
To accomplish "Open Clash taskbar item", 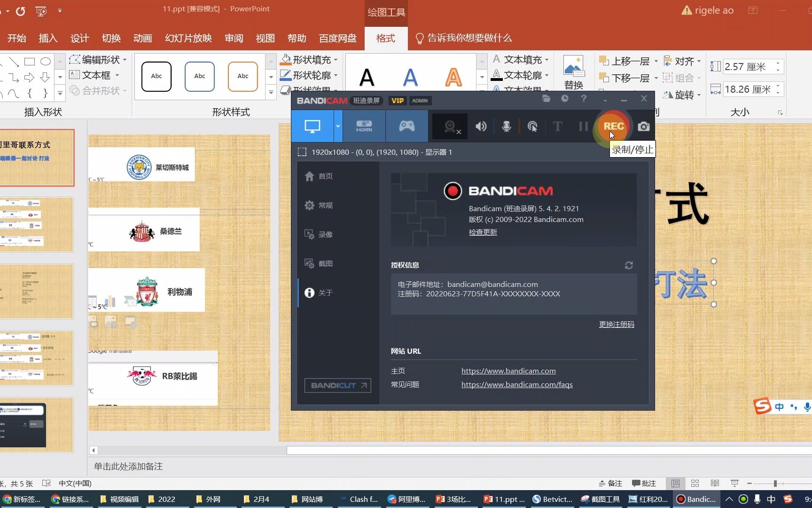I will pos(359,499).
